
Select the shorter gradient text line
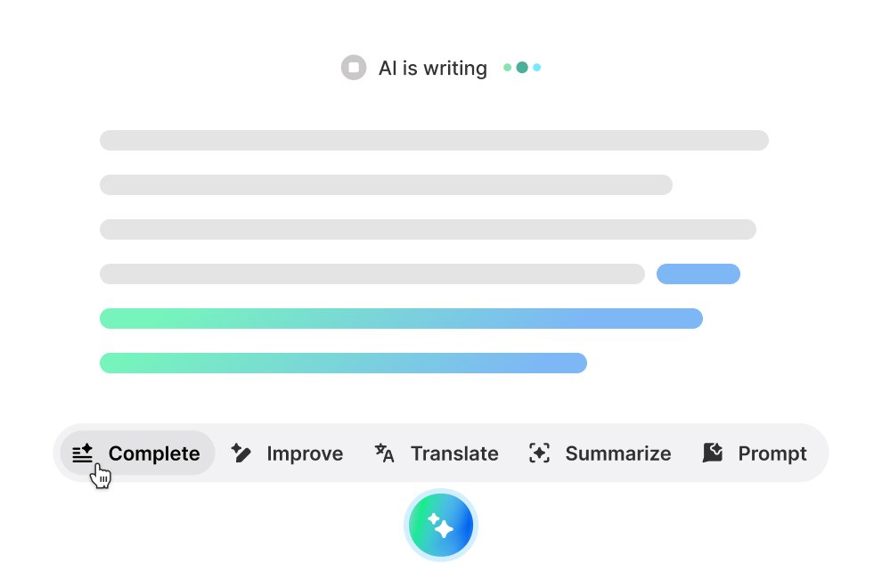point(343,363)
